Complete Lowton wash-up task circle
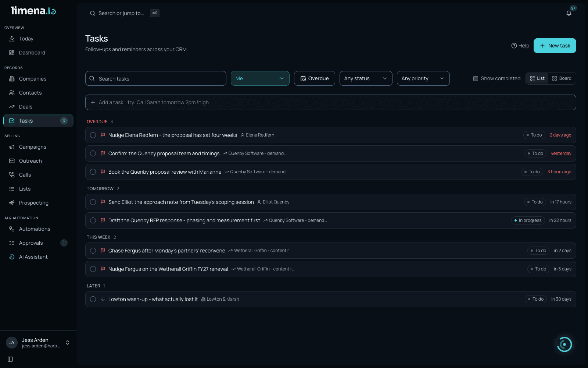Screen dimensions: 588x368 click(x=93, y=299)
